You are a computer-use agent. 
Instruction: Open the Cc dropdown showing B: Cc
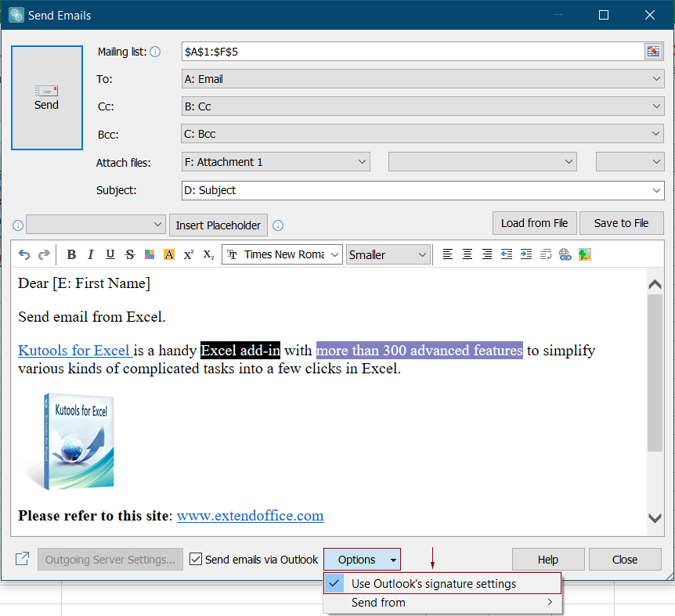(x=423, y=106)
